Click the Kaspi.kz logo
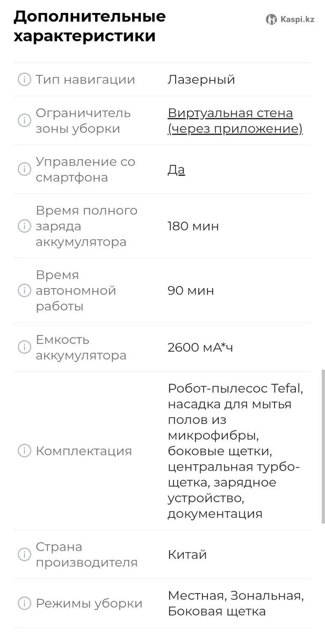 [290, 19]
